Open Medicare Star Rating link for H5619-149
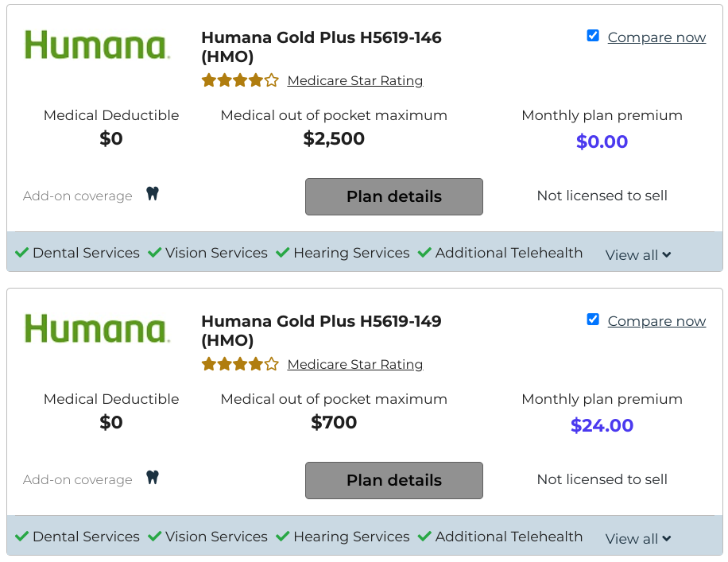 coord(355,365)
